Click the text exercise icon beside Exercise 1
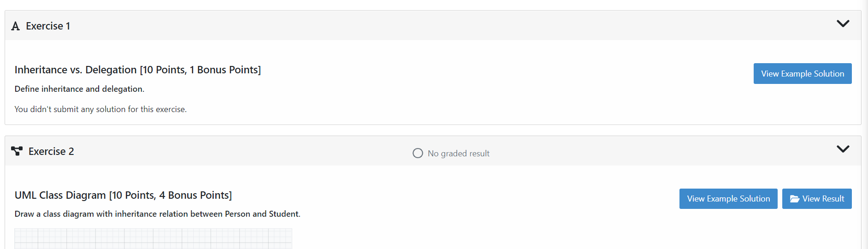868x249 pixels. [16, 26]
